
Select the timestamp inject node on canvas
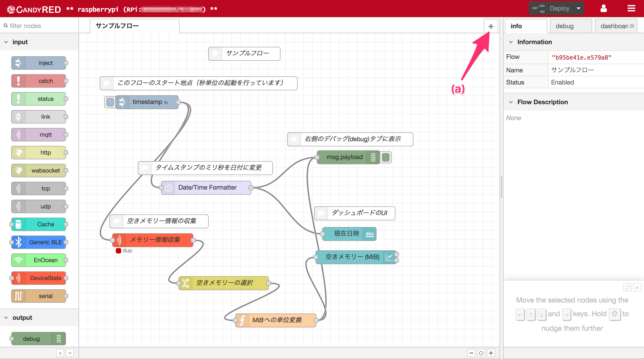(147, 102)
